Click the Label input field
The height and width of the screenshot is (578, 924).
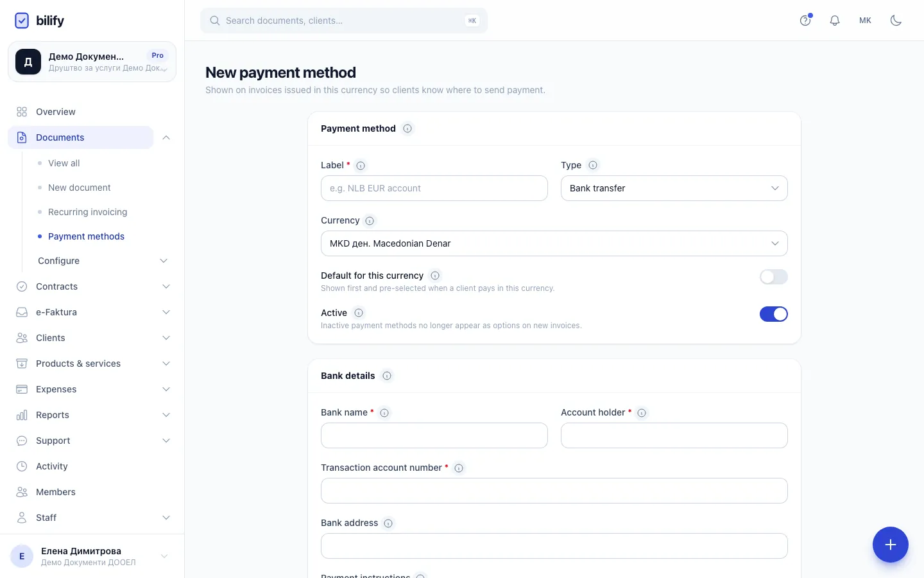point(434,188)
